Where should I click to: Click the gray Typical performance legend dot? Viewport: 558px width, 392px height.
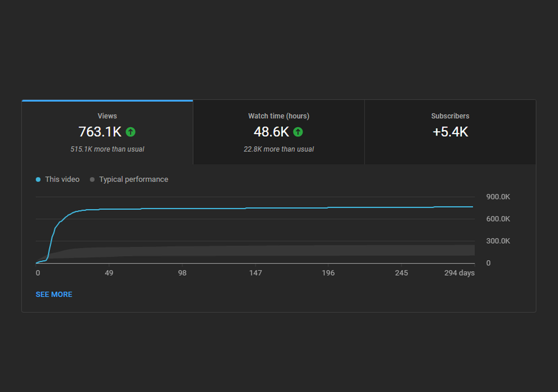point(92,179)
